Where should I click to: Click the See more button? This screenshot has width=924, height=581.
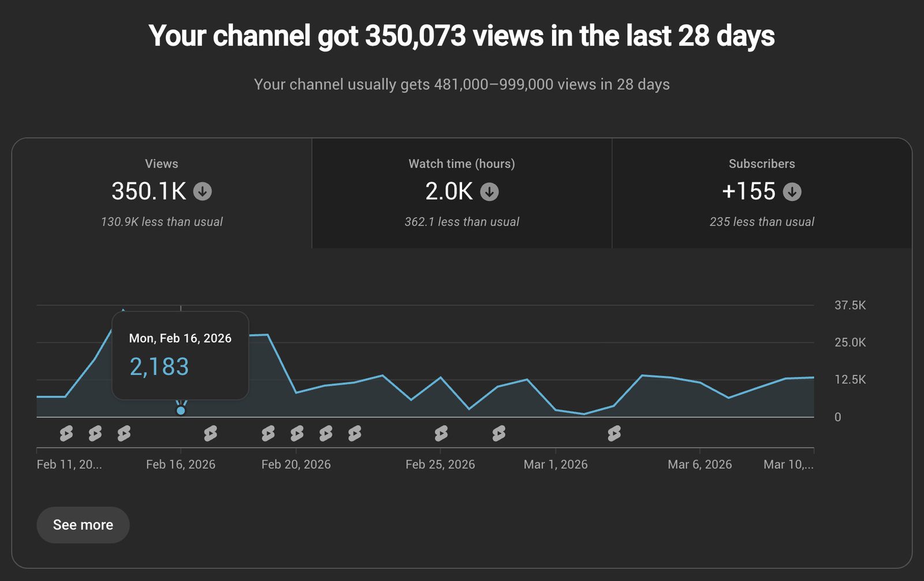click(83, 525)
